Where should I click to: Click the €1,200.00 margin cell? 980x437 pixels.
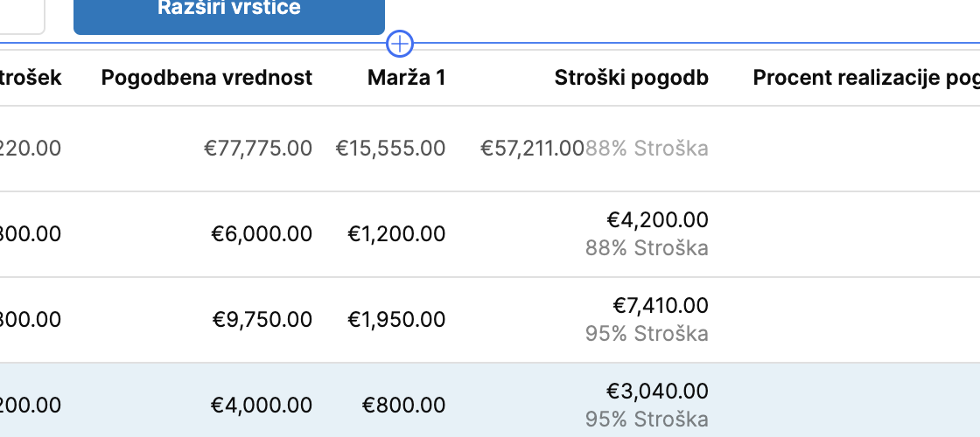(x=397, y=234)
